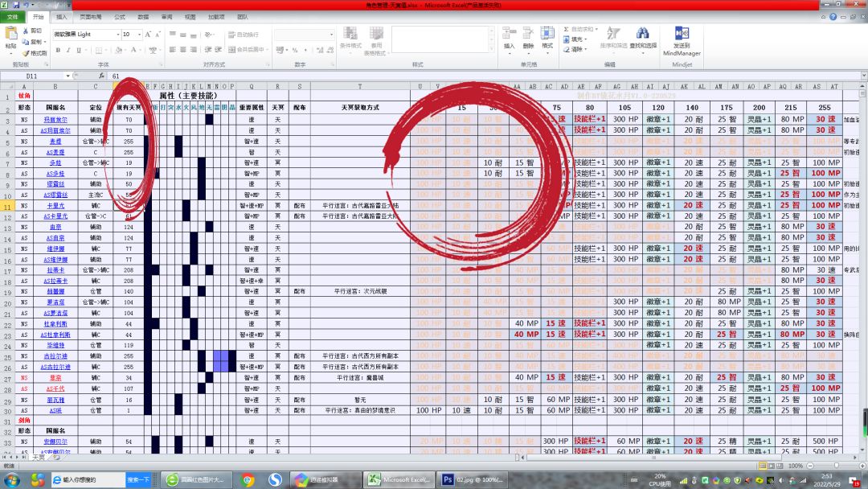Decrease decimal places
This screenshot has width=868, height=489.
pos(330,50)
